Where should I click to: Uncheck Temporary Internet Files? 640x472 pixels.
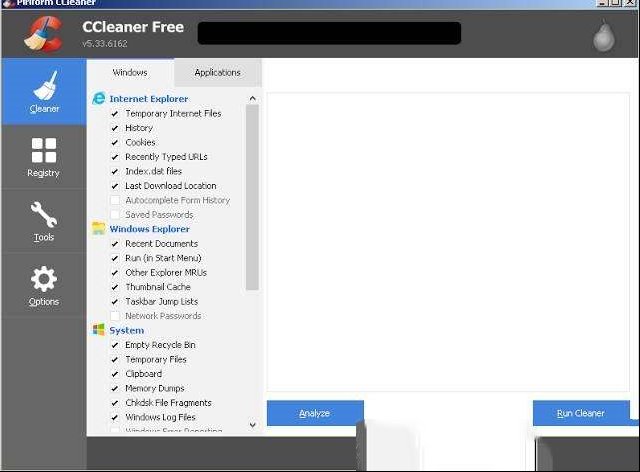tap(115, 114)
